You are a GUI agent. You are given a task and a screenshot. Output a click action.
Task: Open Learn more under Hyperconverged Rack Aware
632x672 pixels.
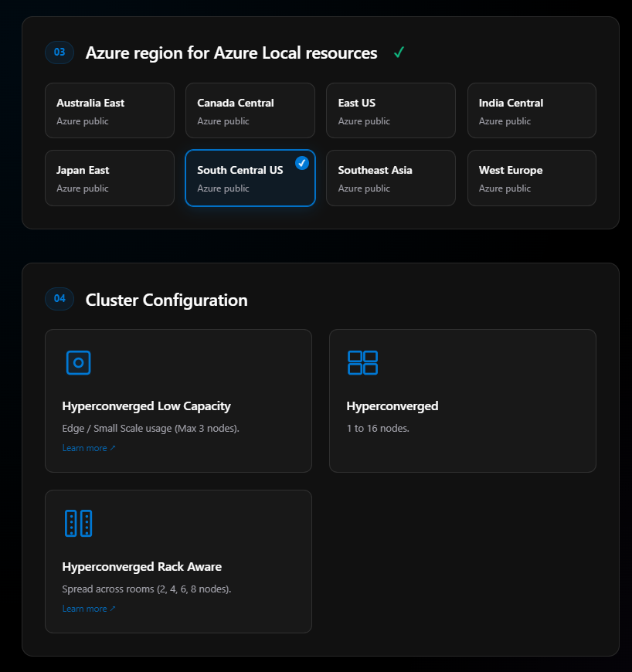pos(88,609)
